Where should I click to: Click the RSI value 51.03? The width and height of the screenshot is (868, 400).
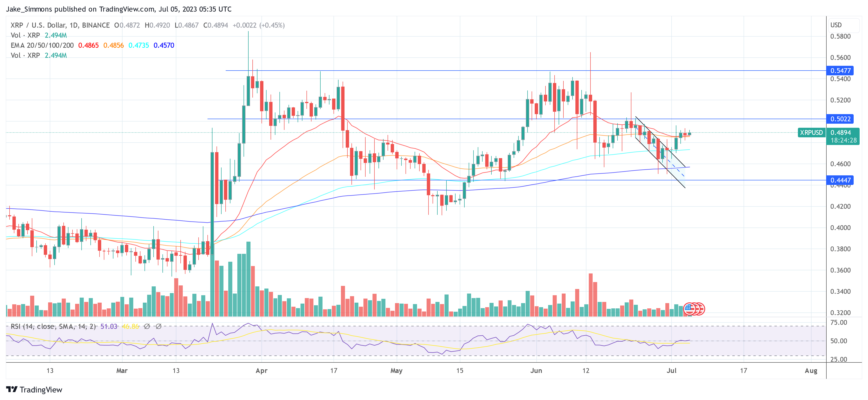pyautogui.click(x=109, y=326)
